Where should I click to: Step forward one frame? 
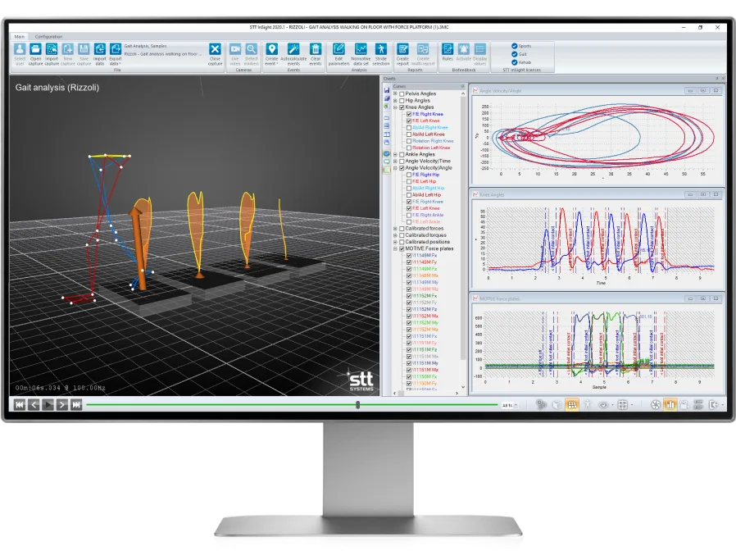pos(62,405)
